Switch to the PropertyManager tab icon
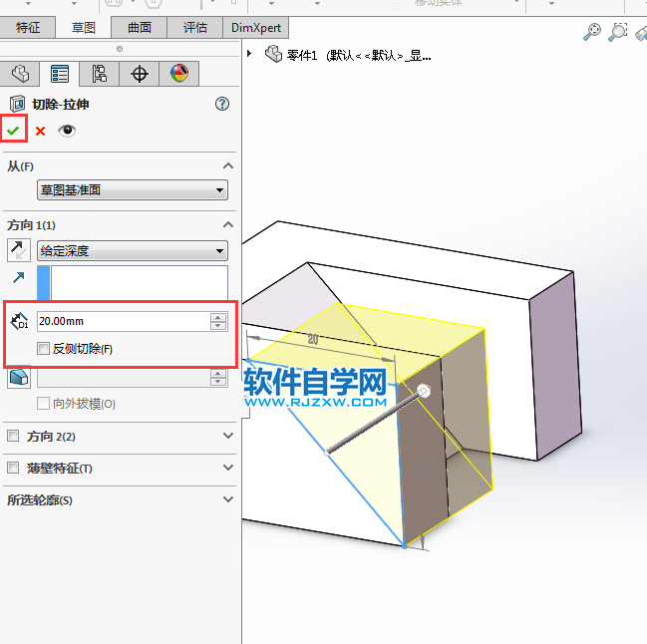647x644 pixels. [x=60, y=74]
